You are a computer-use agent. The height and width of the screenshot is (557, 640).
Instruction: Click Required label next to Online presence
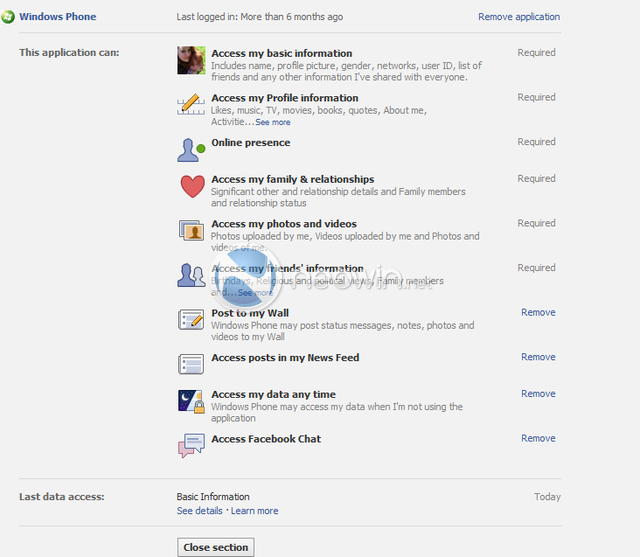pos(536,142)
